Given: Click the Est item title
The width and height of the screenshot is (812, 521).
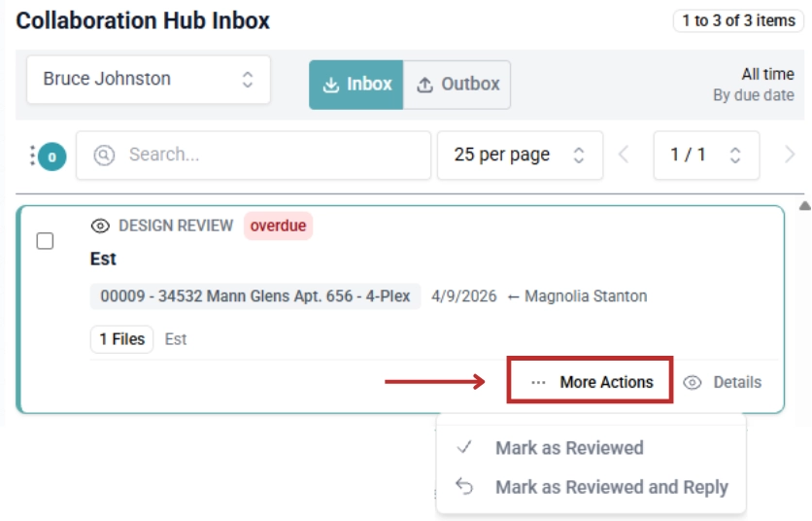Looking at the screenshot, I should [x=103, y=259].
